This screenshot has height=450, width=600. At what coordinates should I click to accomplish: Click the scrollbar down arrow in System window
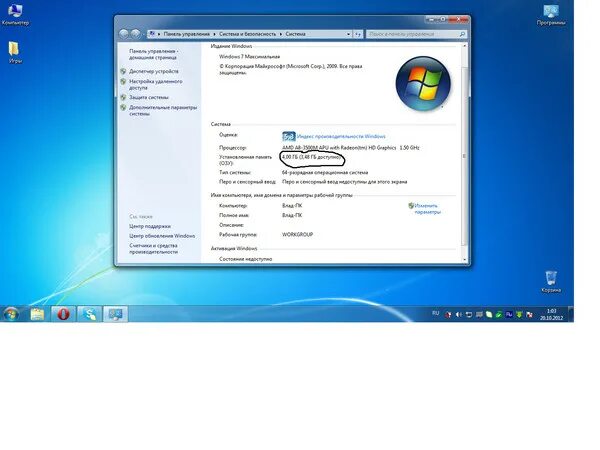pos(465,260)
